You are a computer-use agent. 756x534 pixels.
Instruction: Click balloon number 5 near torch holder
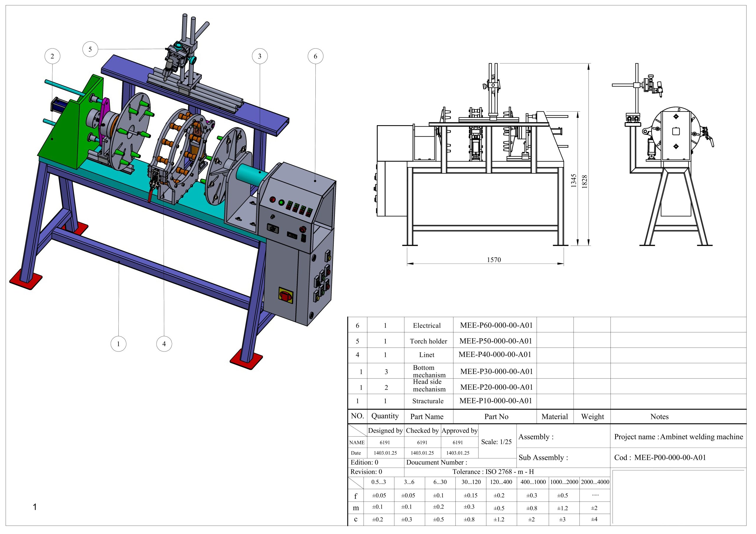click(90, 49)
